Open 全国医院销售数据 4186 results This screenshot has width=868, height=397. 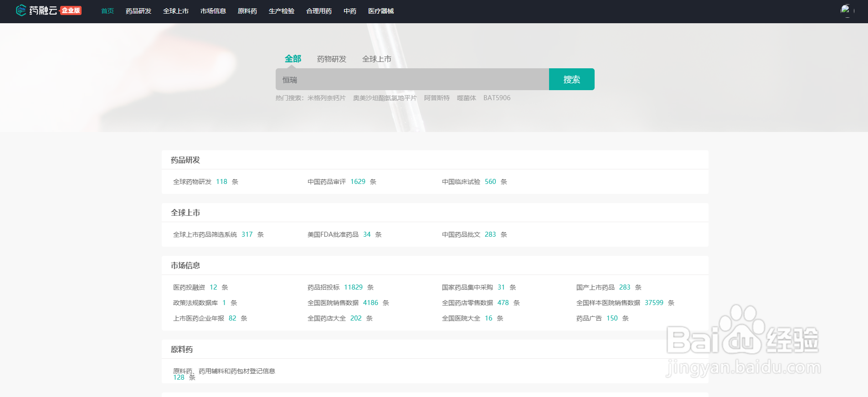click(349, 303)
